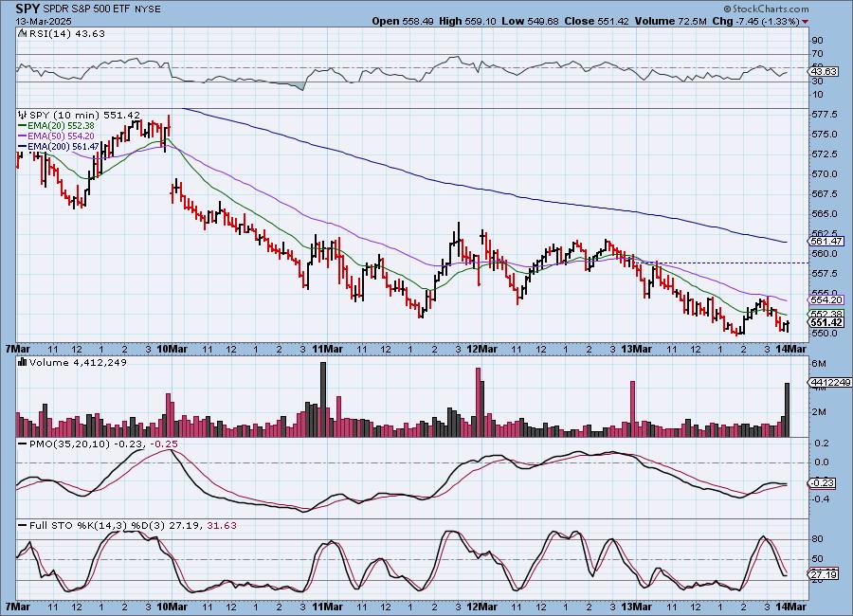Image resolution: width=853 pixels, height=616 pixels.
Task: Click the Close 551.42 header value
Action: pos(596,21)
